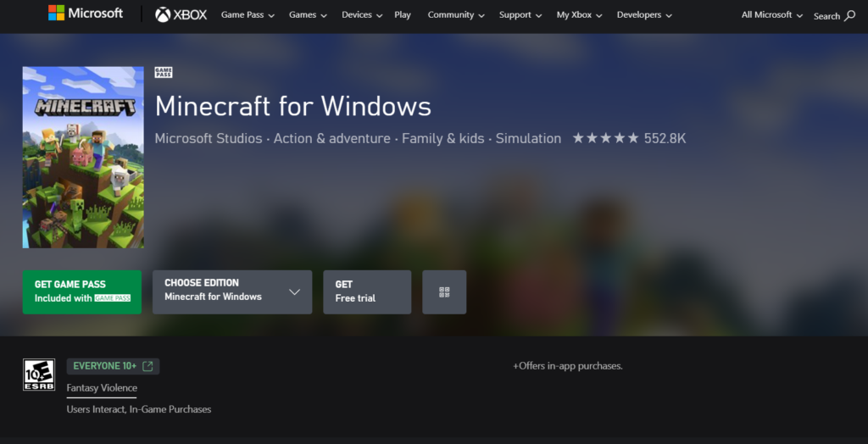Open the Devices menu

coord(361,15)
